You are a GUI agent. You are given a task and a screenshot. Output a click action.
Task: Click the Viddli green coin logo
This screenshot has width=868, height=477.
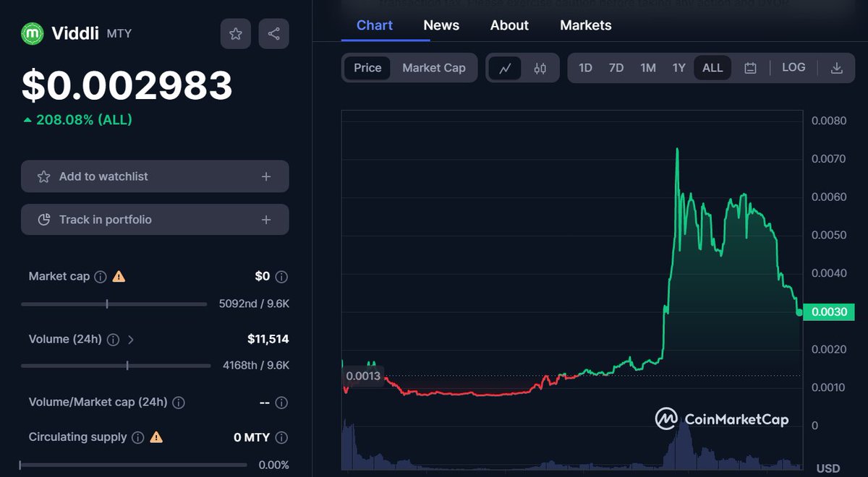pyautogui.click(x=33, y=33)
